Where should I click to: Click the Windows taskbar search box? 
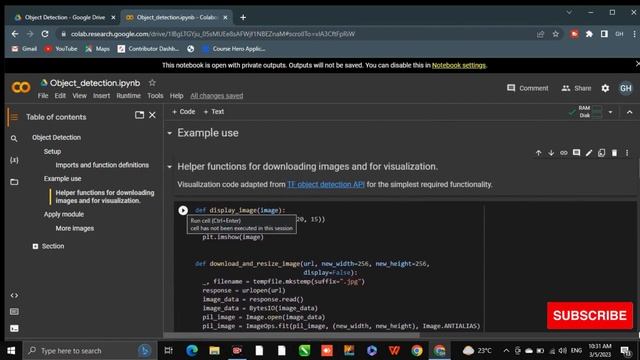(x=89, y=351)
